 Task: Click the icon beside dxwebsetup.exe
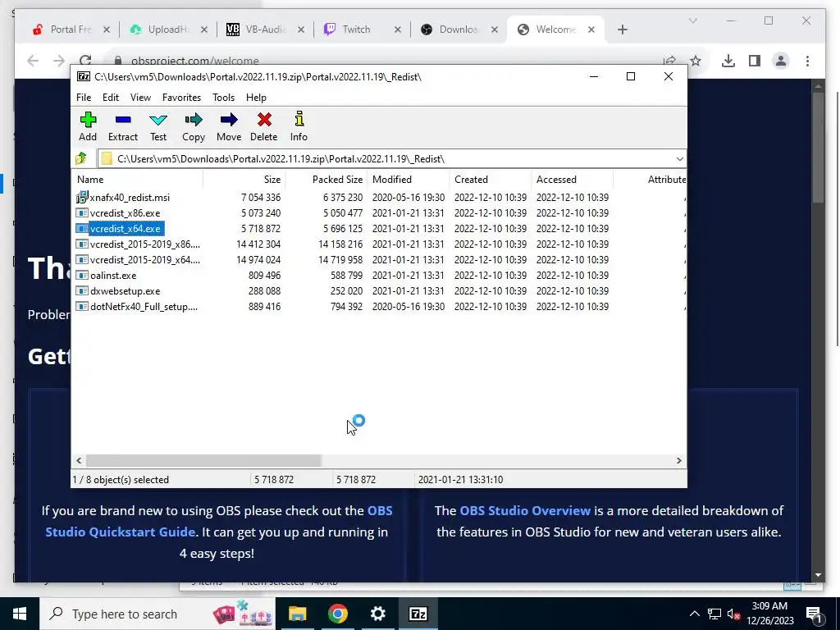81,291
